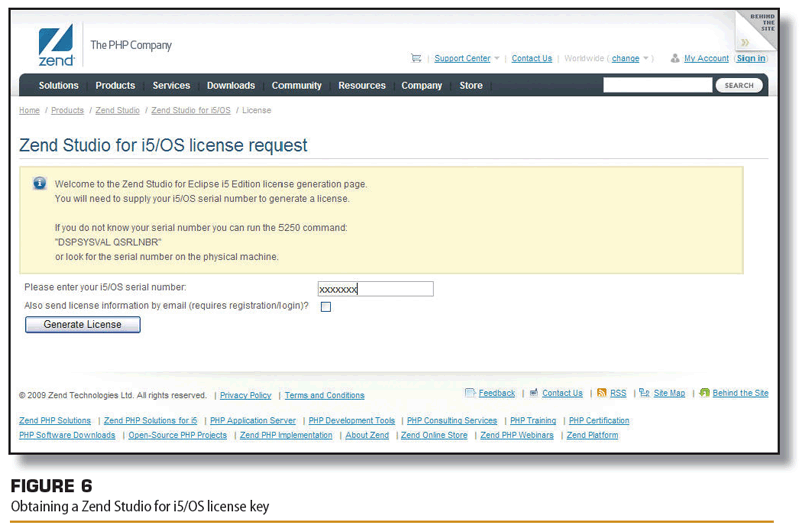Click the footer Contact Us mail icon
Screen dimensions: 799x532
[534, 393]
